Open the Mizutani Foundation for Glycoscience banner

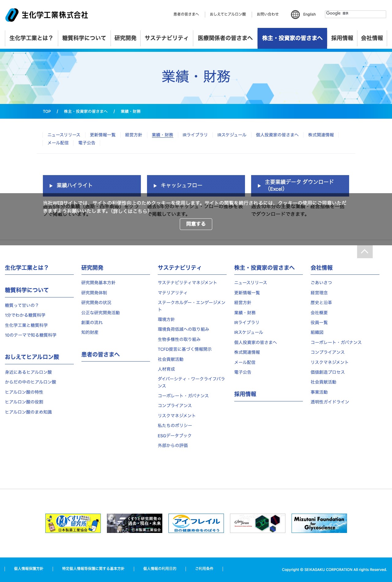319,523
